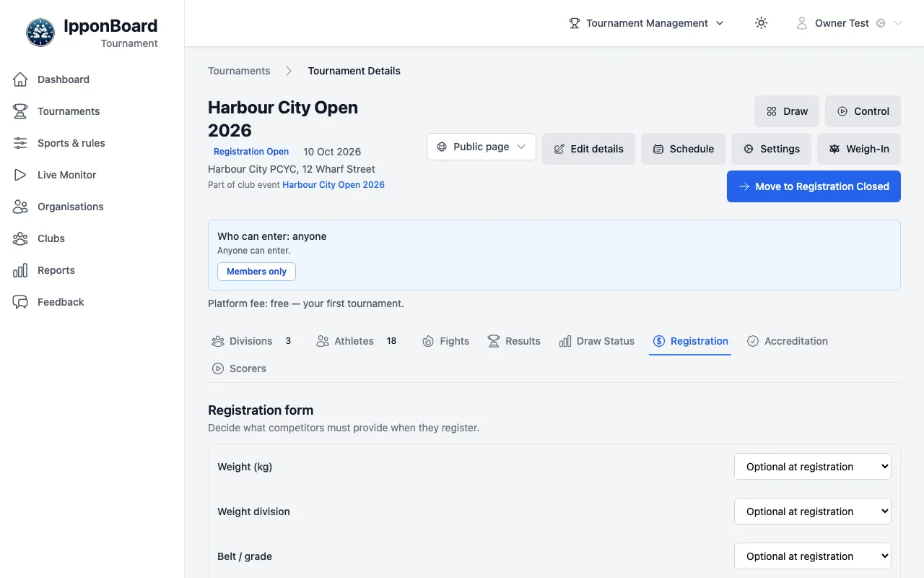Open the Scorers tab
Image resolution: width=924 pixels, height=578 pixels.
pyautogui.click(x=239, y=368)
